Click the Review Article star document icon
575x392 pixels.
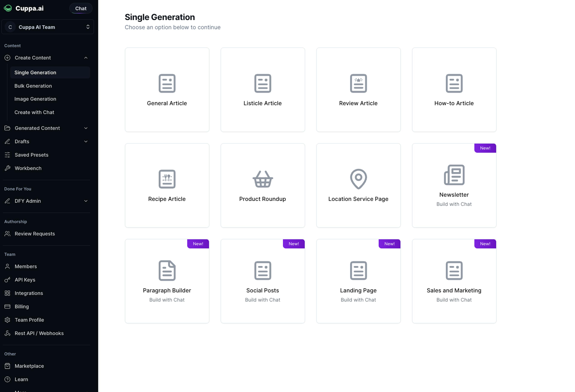358,83
